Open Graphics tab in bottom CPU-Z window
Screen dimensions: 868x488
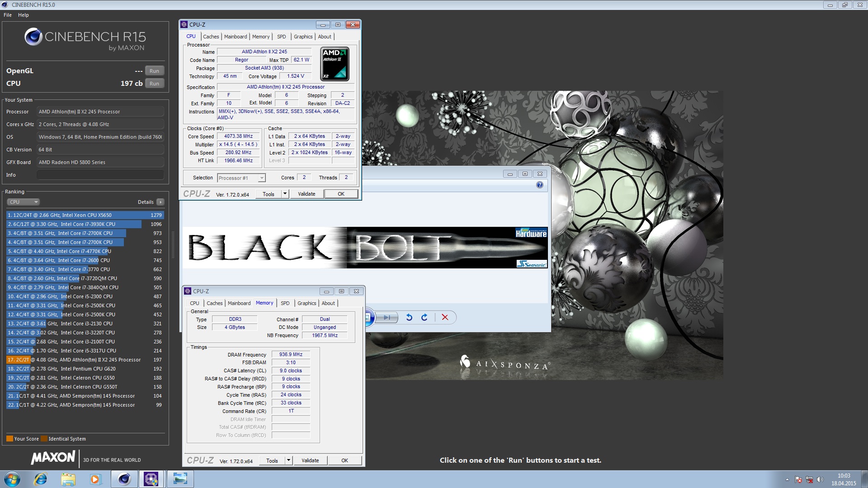[x=307, y=303]
